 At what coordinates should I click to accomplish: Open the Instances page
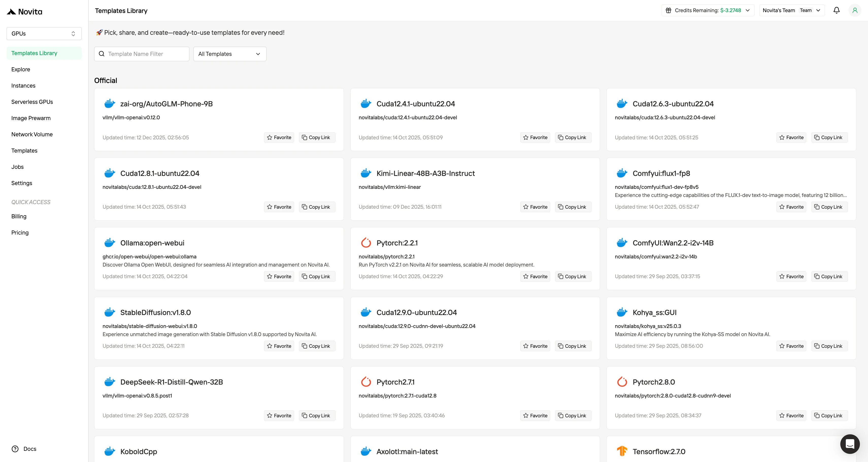pyautogui.click(x=44, y=86)
